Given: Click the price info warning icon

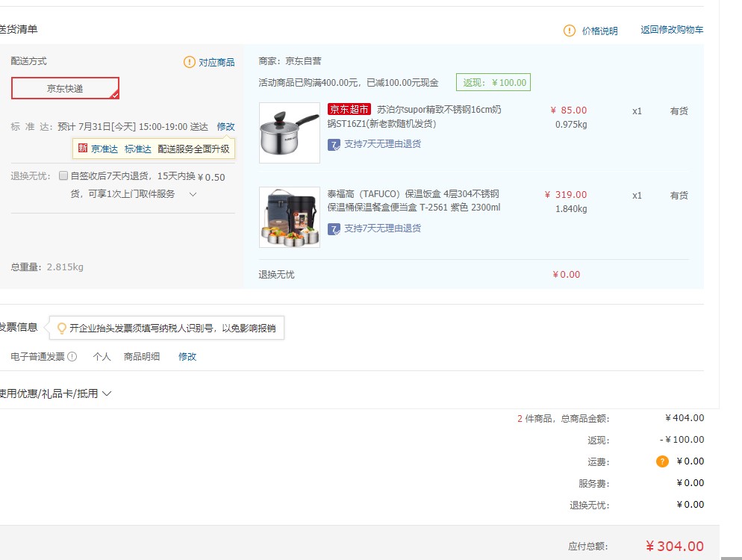Looking at the screenshot, I should [x=570, y=31].
